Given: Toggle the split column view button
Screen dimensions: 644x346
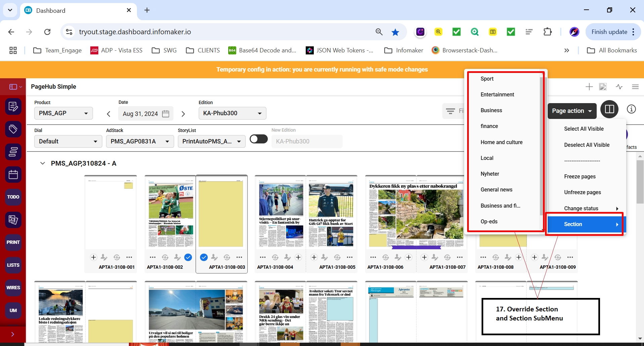Looking at the screenshot, I should (x=609, y=109).
